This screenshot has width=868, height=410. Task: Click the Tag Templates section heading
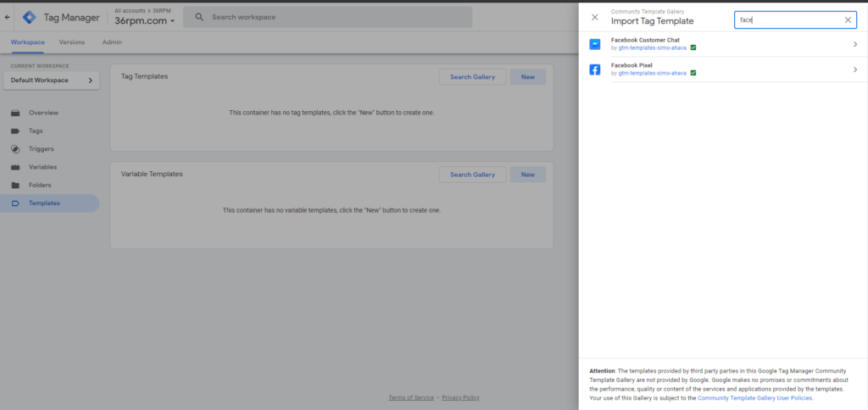click(x=144, y=76)
